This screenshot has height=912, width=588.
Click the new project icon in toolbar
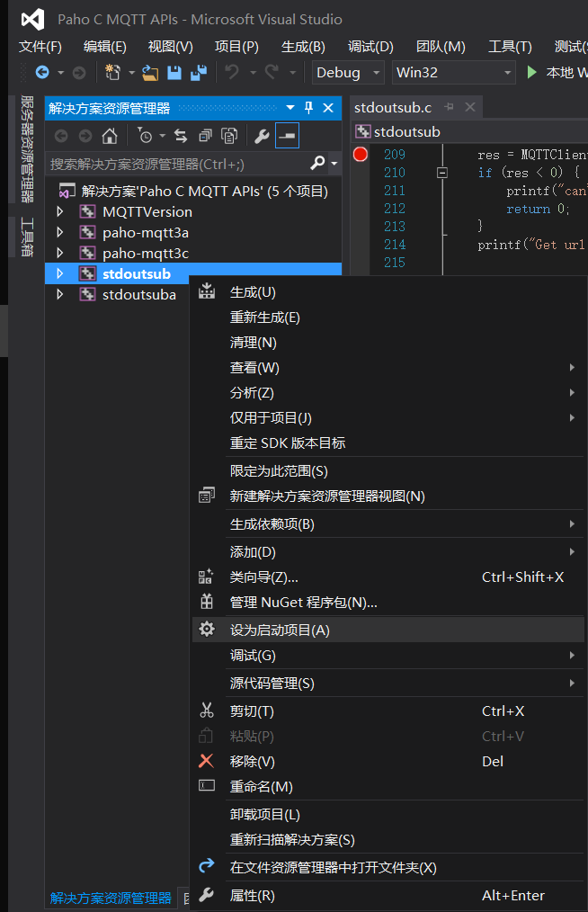tap(112, 72)
